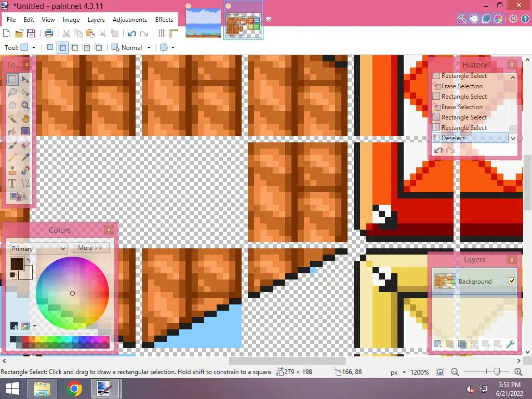Click the History panel undo button
Viewport: 532px width, 399px height.
click(x=438, y=150)
